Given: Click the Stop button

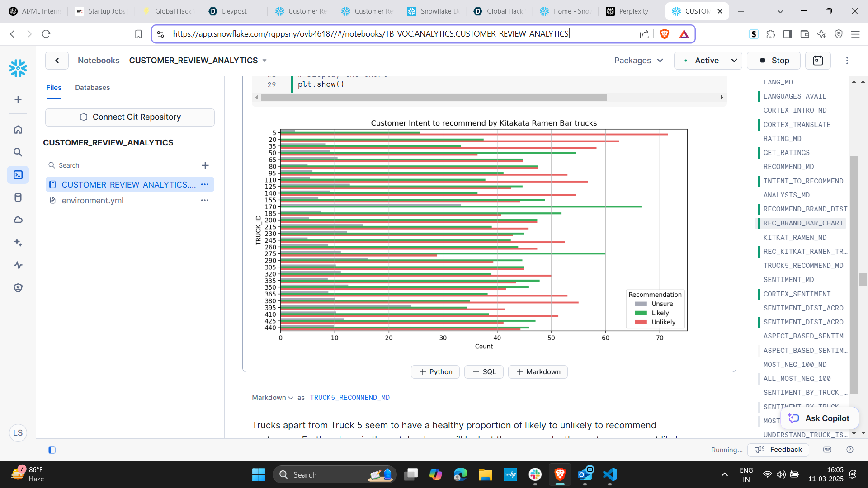Looking at the screenshot, I should 774,61.
